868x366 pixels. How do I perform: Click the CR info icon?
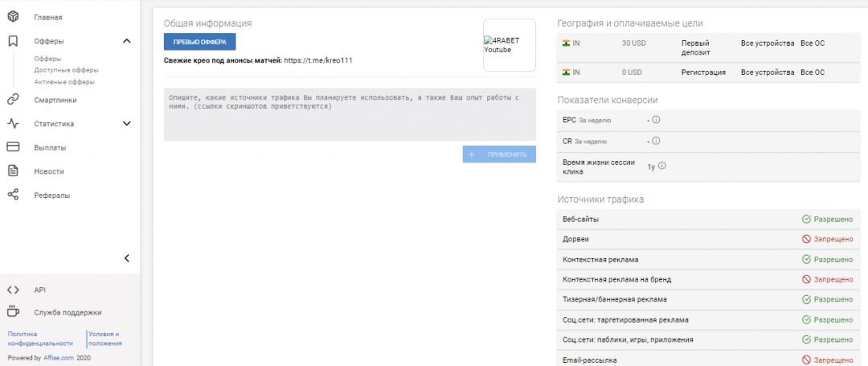coord(656,141)
